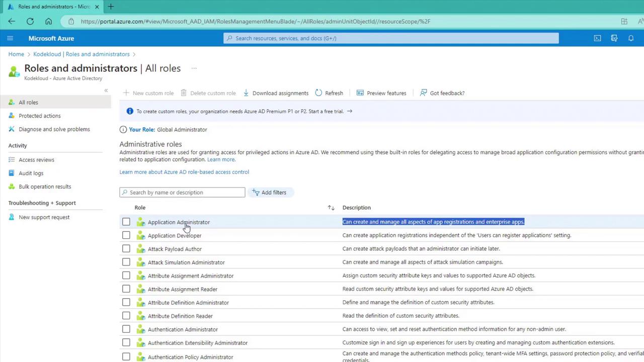Open Learn more about Azure AD role-based access control

184,172
